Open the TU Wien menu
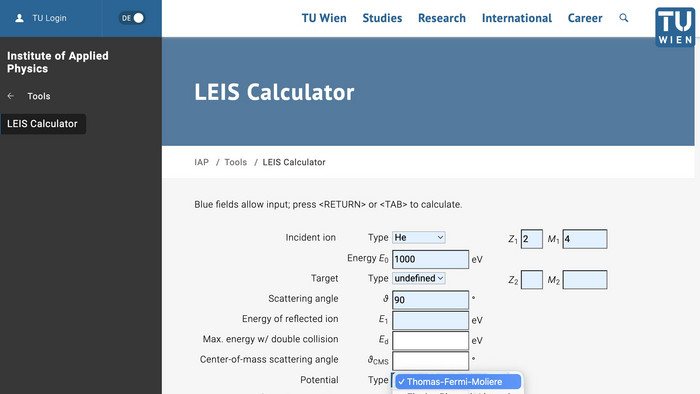700x394 pixels. click(324, 18)
